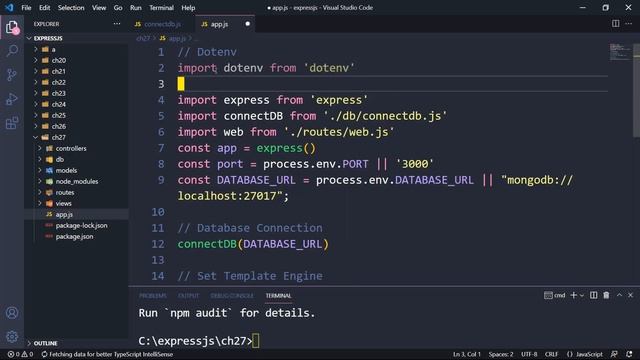
Task: Click Ln 3, Col 1 status entry
Action: pyautogui.click(x=467, y=354)
